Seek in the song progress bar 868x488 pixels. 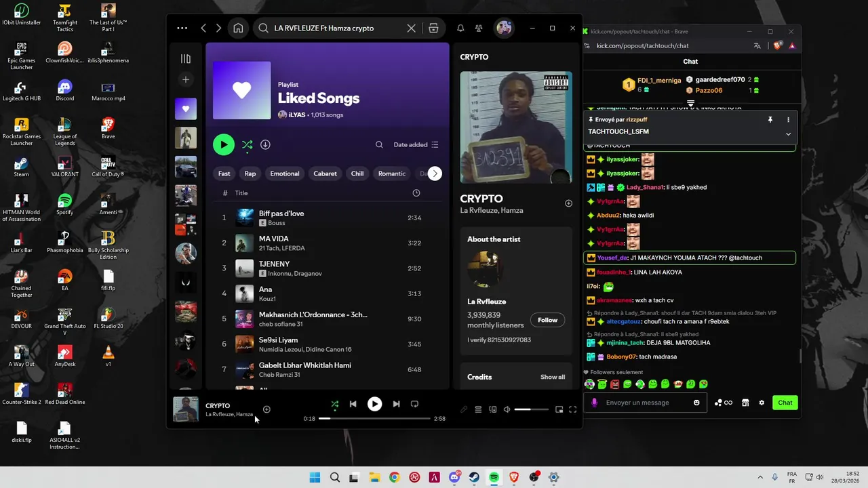(374, 419)
